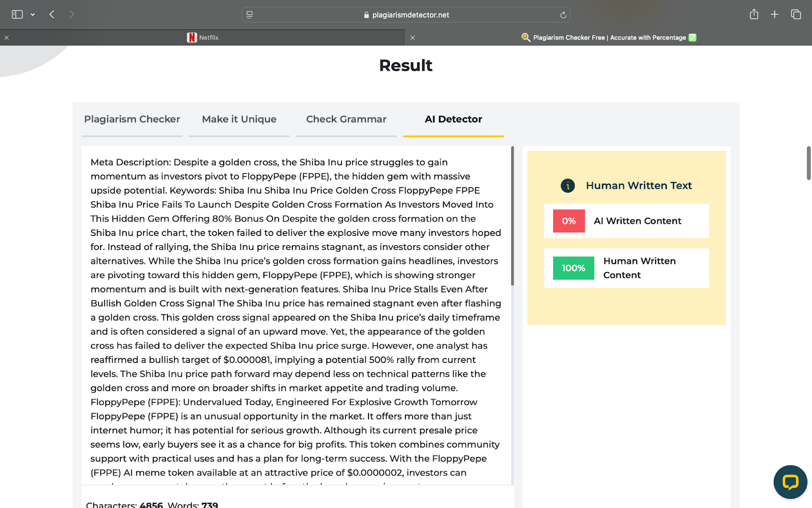Close the Plagiarism Checker Free tab

point(413,38)
